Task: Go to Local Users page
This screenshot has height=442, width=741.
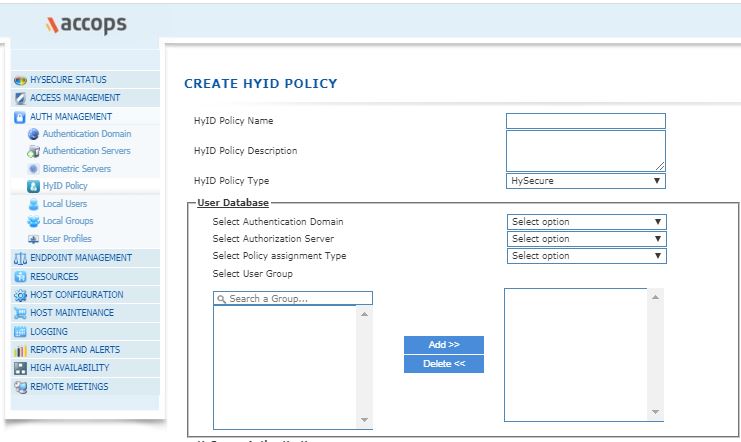Action: tap(65, 204)
